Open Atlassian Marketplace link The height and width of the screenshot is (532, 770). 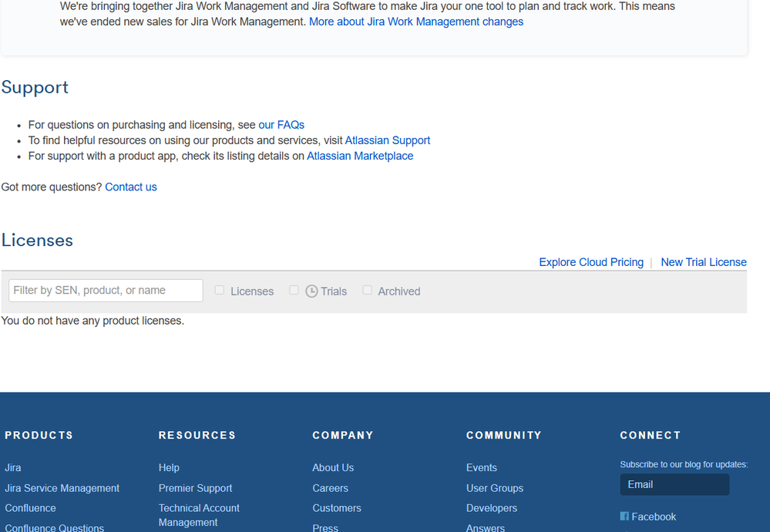(360, 157)
